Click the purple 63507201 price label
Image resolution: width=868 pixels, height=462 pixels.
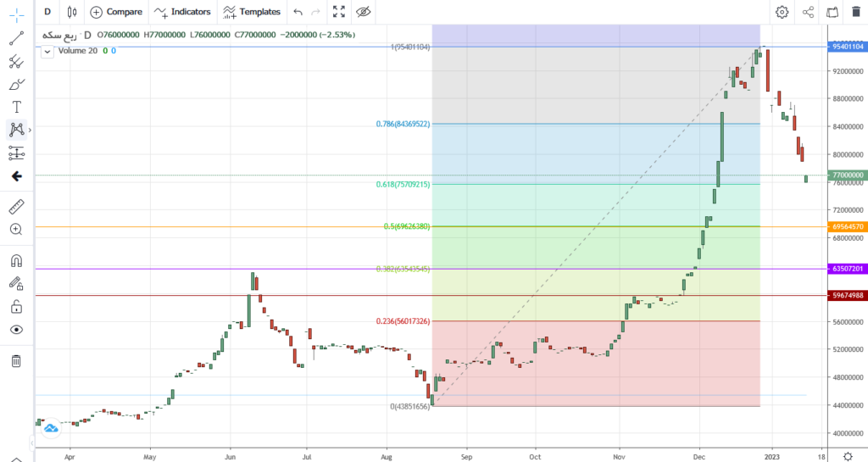(847, 269)
